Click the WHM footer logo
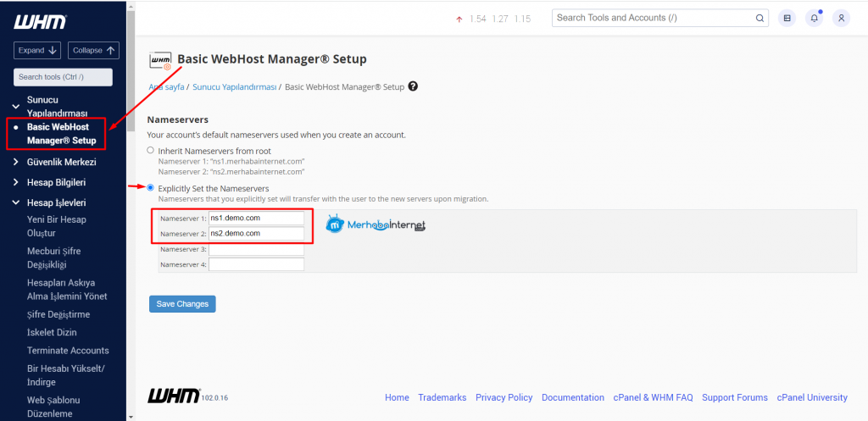Image resolution: width=868 pixels, height=421 pixels. tap(174, 395)
